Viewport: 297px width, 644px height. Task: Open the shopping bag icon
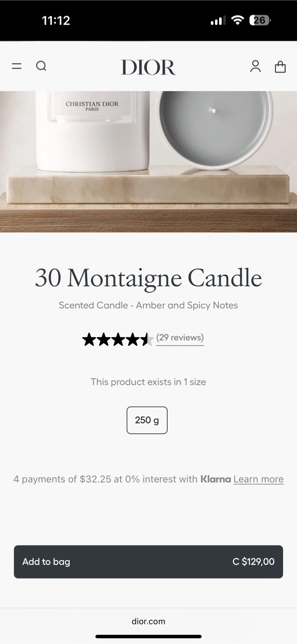tap(280, 67)
